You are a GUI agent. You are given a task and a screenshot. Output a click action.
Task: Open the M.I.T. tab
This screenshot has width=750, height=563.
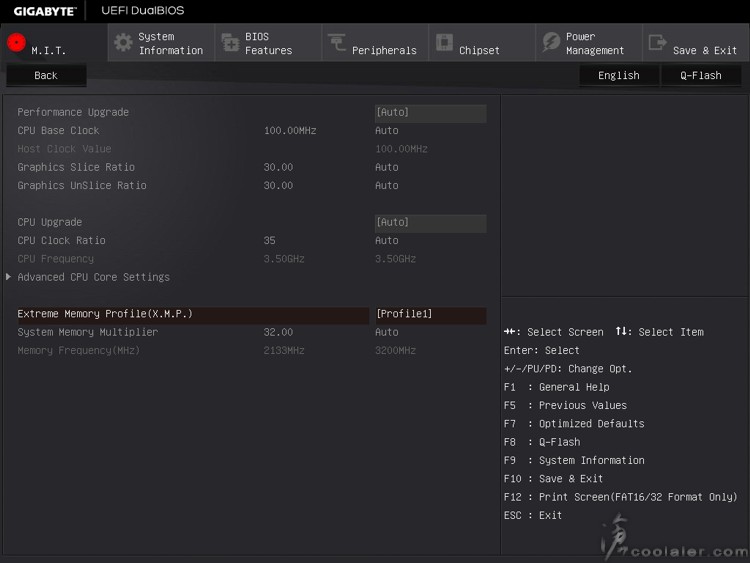(x=54, y=43)
